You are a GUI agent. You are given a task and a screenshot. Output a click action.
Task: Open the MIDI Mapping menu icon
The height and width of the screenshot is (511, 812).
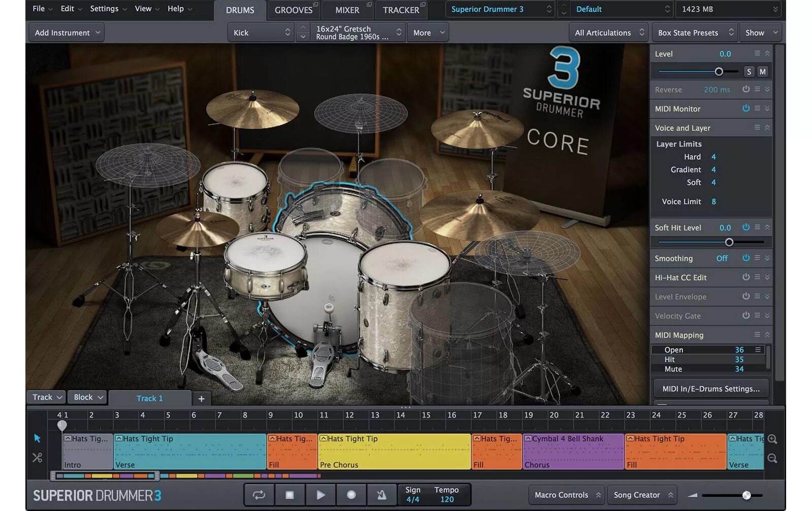coord(757,334)
